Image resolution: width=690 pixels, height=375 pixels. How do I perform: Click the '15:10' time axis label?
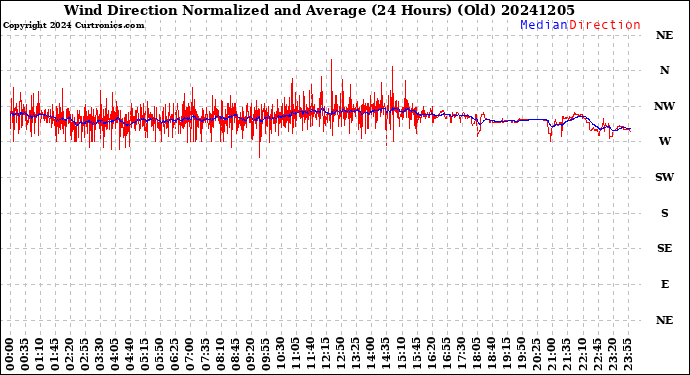click(400, 354)
